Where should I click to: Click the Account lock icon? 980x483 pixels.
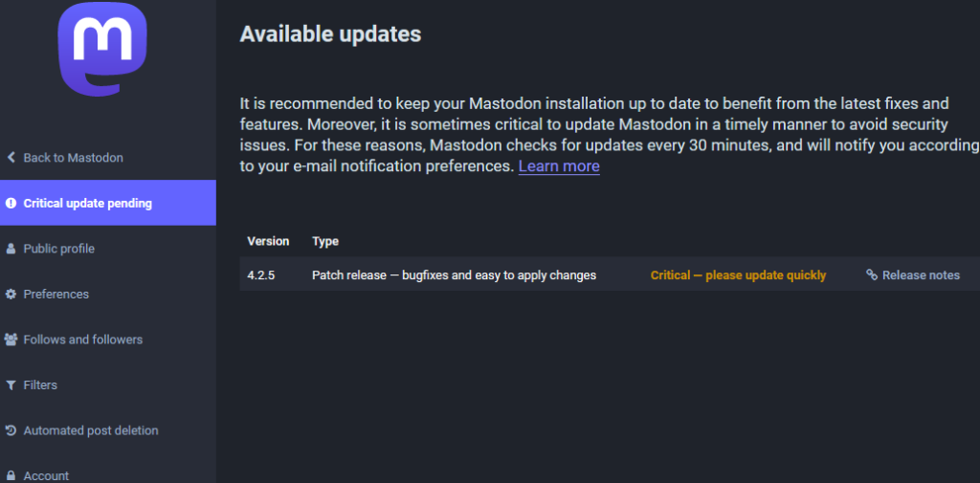point(11,475)
